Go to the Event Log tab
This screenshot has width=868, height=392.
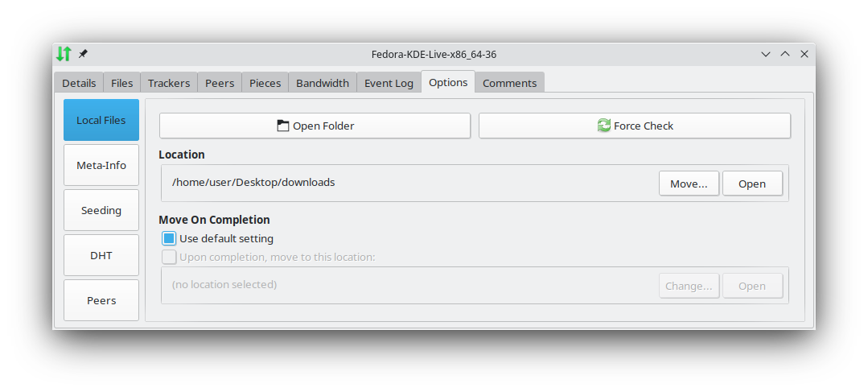click(389, 83)
